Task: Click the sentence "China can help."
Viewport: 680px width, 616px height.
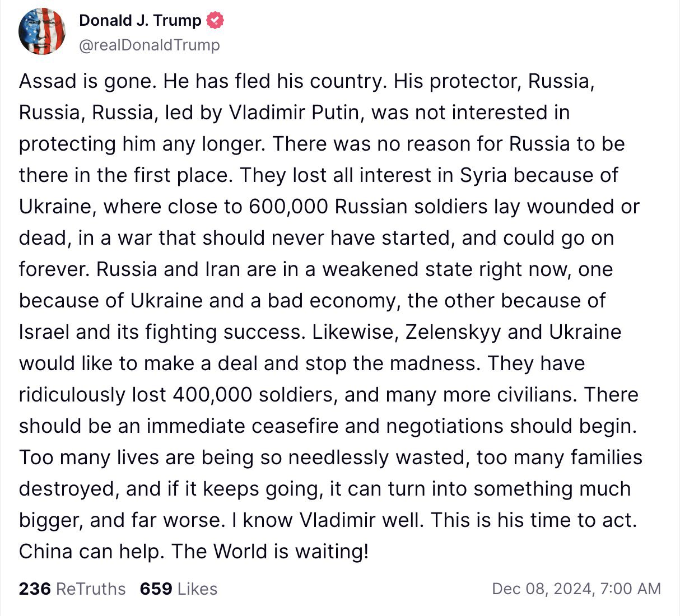Action: [92, 552]
